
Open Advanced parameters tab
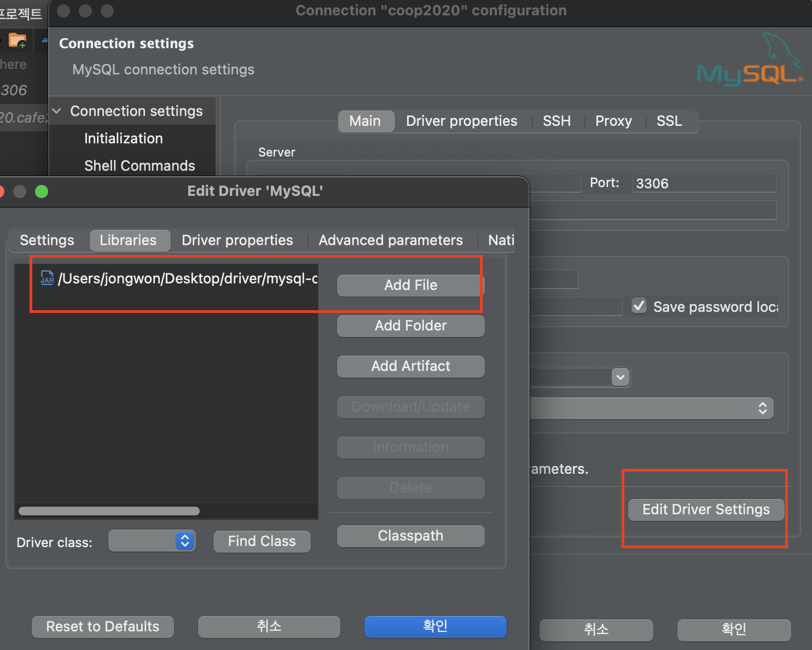[391, 240]
